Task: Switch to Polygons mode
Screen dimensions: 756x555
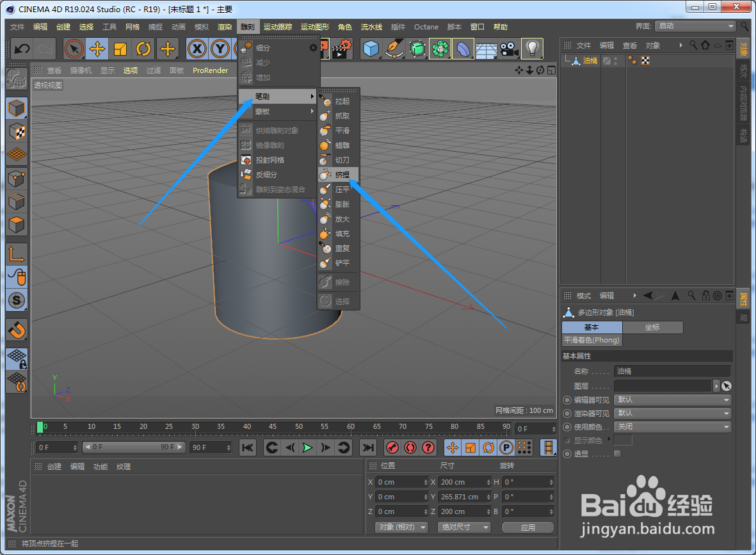Action: 17,225
